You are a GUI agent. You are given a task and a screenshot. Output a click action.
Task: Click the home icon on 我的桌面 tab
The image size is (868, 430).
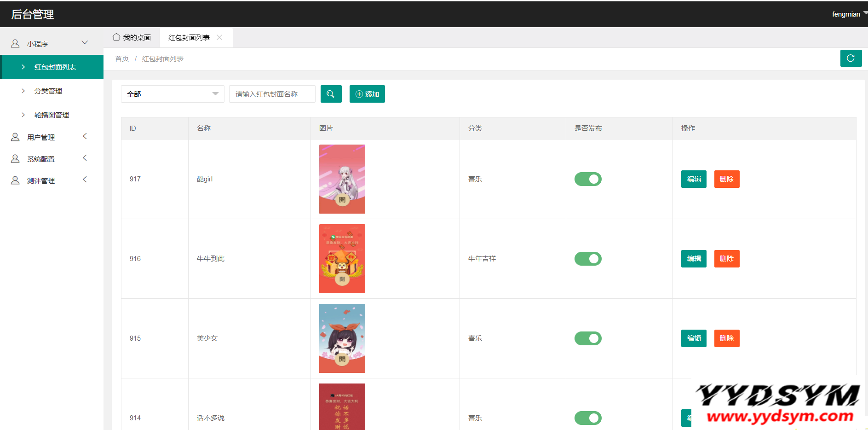click(x=116, y=37)
